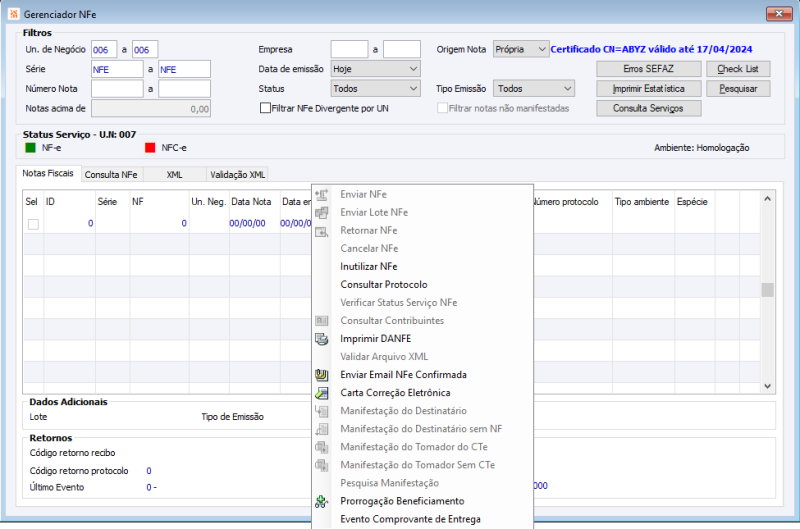Viewport: 800px width, 529px height.
Task: Tick the Sel checkbox in first row
Action: tap(33, 224)
